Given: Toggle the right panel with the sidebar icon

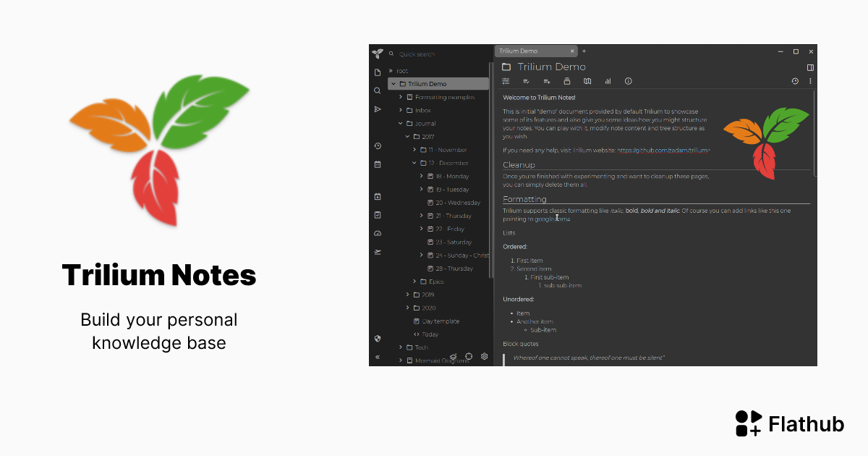Looking at the screenshot, I should click(809, 67).
